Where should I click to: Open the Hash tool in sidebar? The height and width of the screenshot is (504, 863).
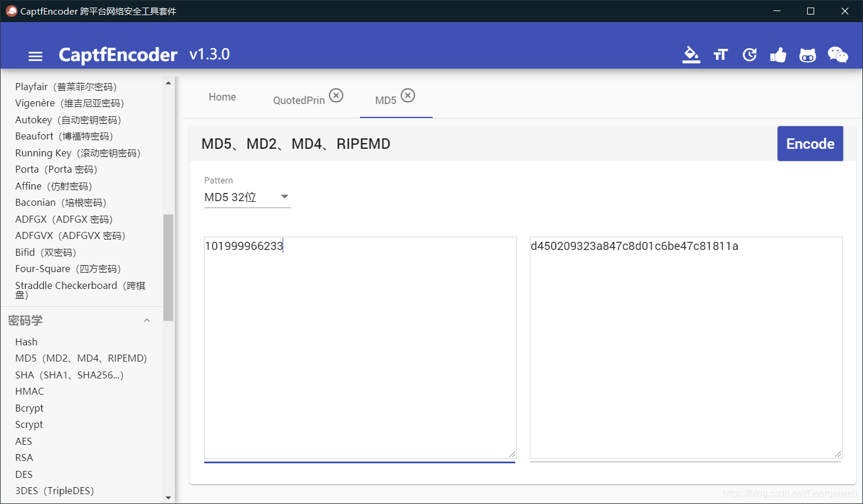(x=26, y=342)
